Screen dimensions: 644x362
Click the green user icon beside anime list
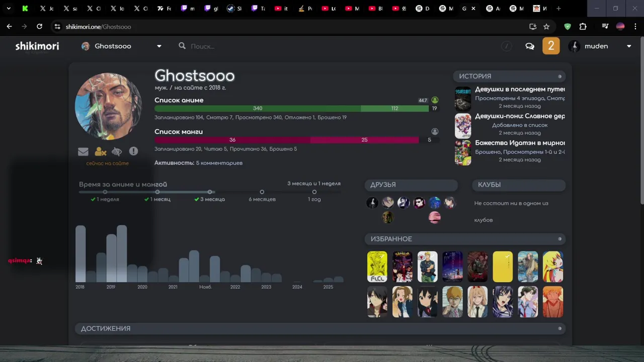pyautogui.click(x=435, y=100)
